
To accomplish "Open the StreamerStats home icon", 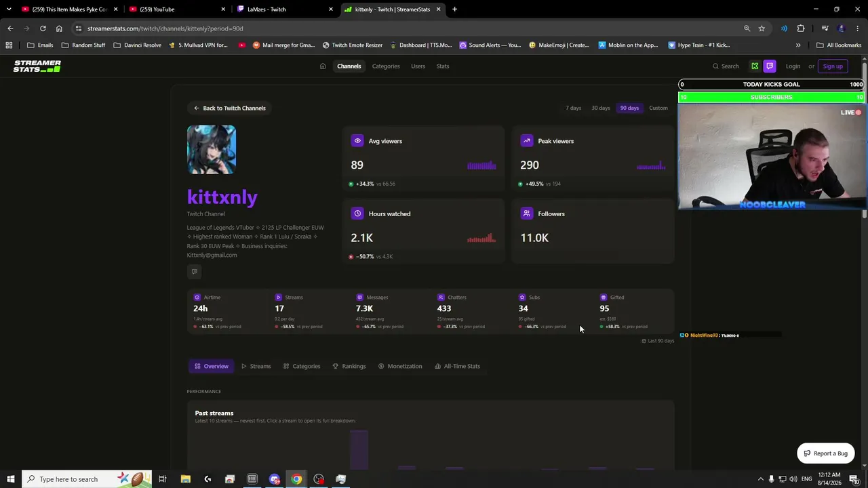I will click(323, 66).
